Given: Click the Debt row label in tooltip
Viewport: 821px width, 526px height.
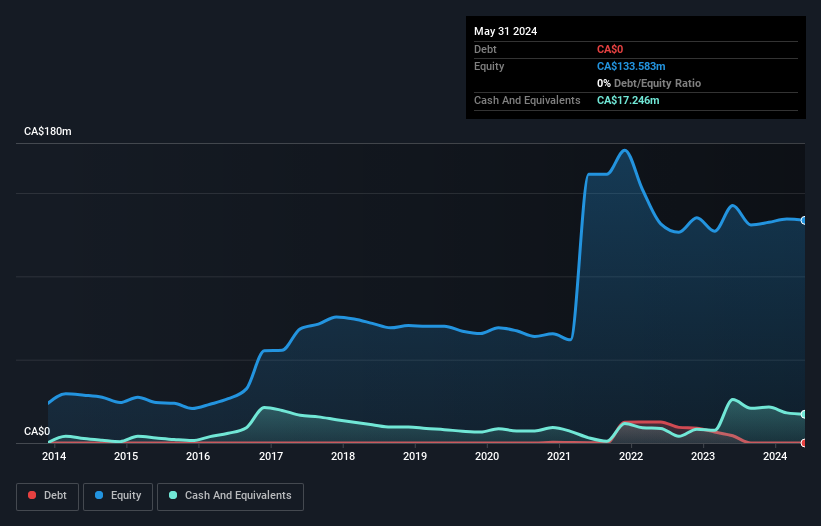Looking at the screenshot, I should [x=485, y=49].
